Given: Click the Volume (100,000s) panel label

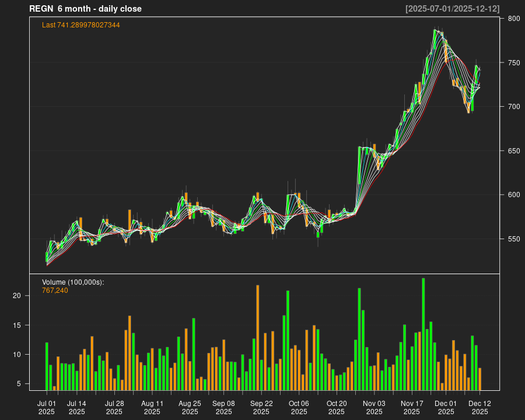Looking at the screenshot, I should (x=73, y=282).
